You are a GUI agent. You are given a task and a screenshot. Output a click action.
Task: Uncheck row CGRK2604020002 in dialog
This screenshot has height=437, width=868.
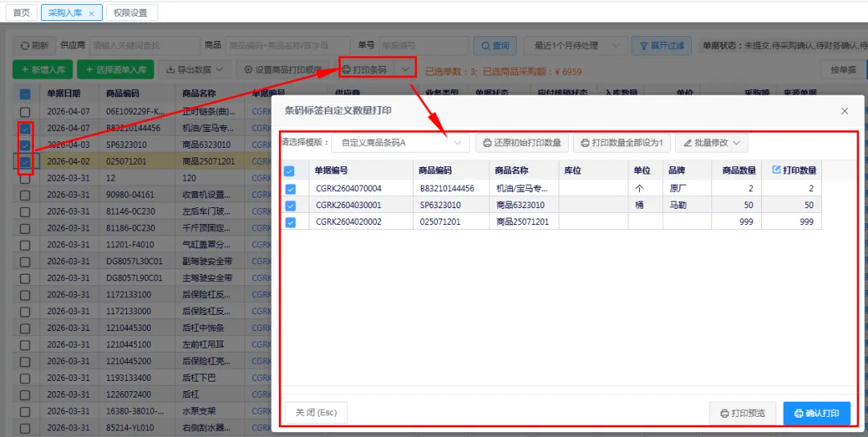290,222
